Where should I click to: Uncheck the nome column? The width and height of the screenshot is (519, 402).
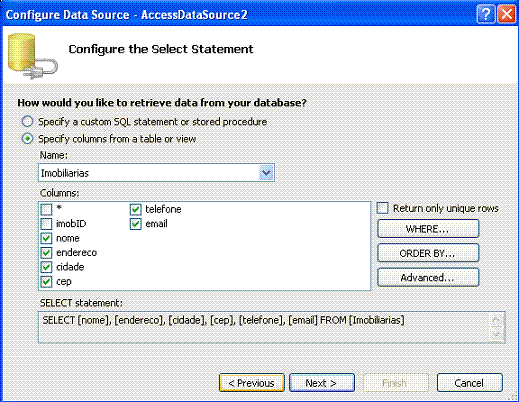click(x=46, y=238)
